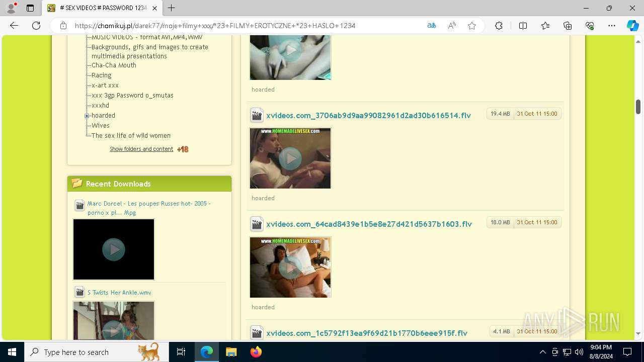
Task: Refresh the current page
Action: coord(36,26)
